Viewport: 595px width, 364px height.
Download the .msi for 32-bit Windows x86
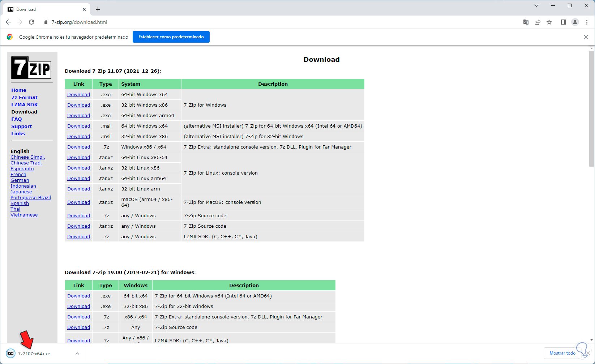tap(78, 136)
